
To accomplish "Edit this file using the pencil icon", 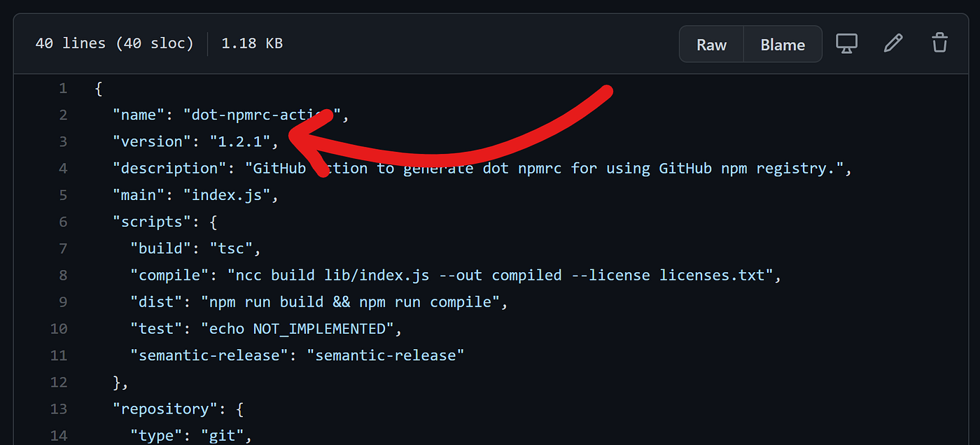I will [x=893, y=43].
